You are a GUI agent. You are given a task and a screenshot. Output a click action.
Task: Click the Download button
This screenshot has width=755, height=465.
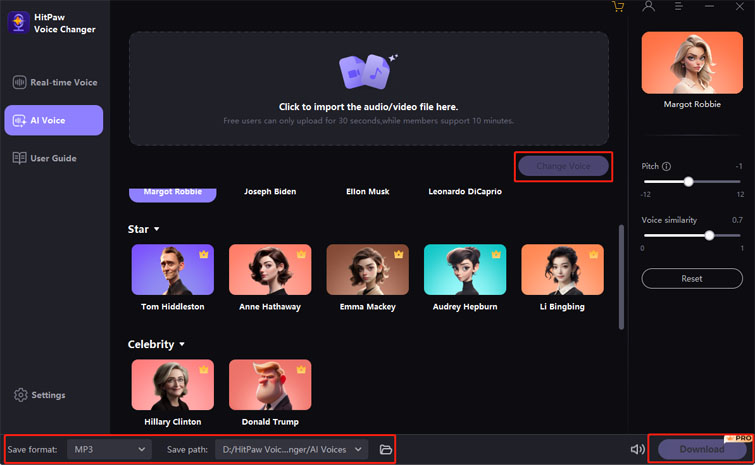[702, 449]
